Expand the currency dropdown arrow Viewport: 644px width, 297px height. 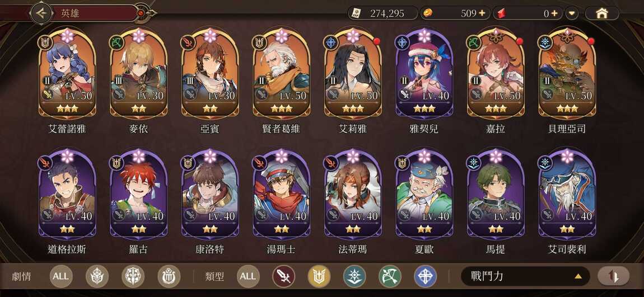tap(571, 13)
